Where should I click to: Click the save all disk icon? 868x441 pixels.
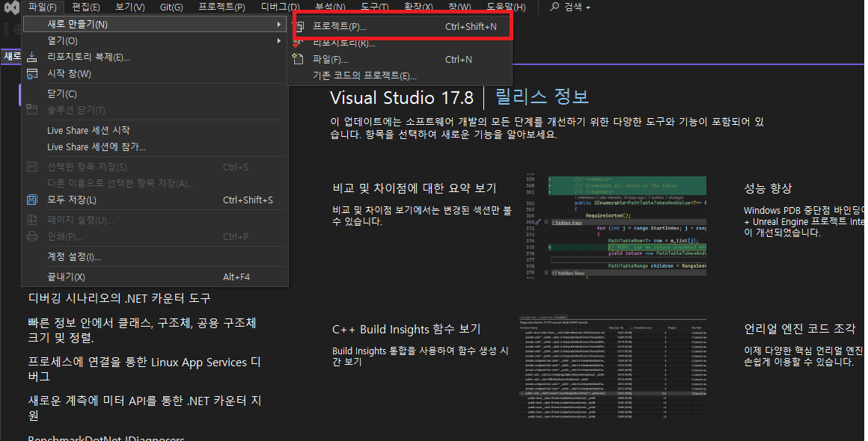pos(32,200)
